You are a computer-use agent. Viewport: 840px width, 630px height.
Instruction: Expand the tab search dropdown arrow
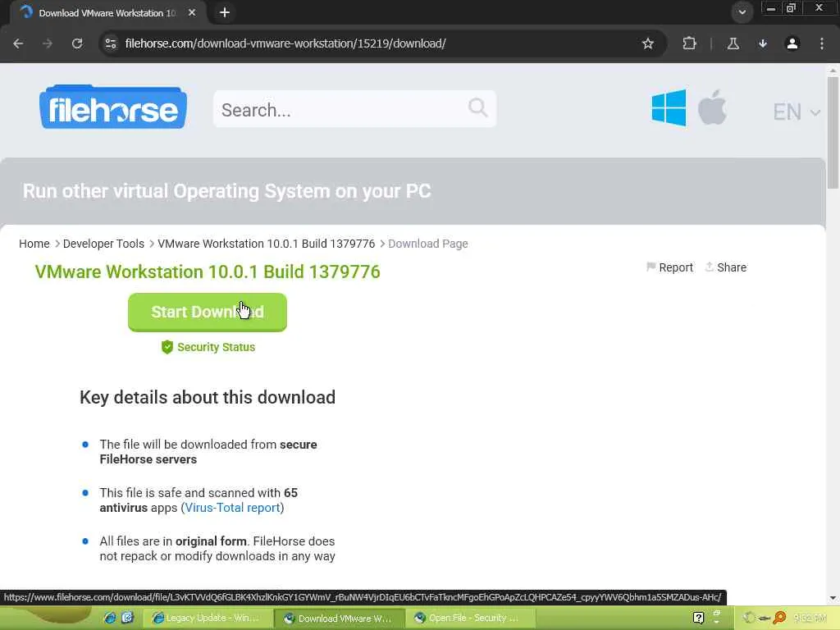pos(742,12)
